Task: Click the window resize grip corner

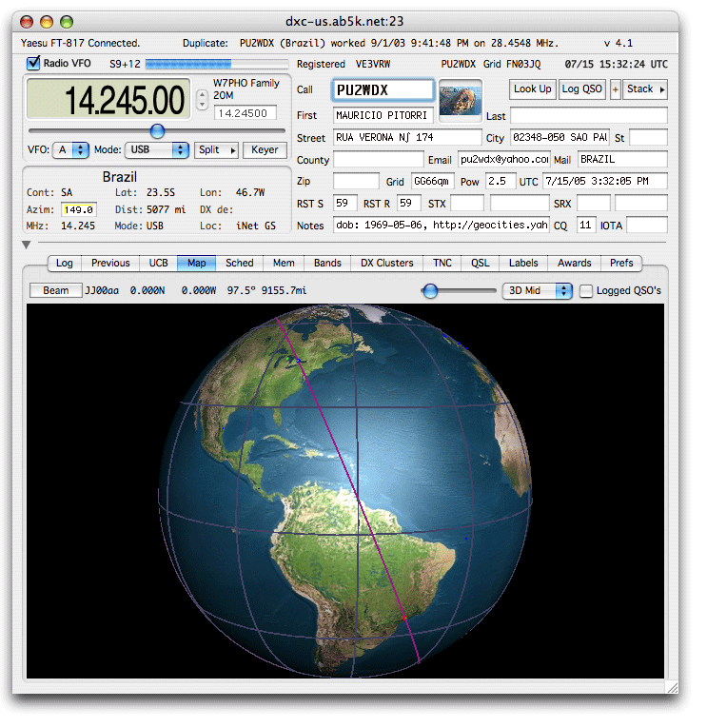Action: [672, 686]
